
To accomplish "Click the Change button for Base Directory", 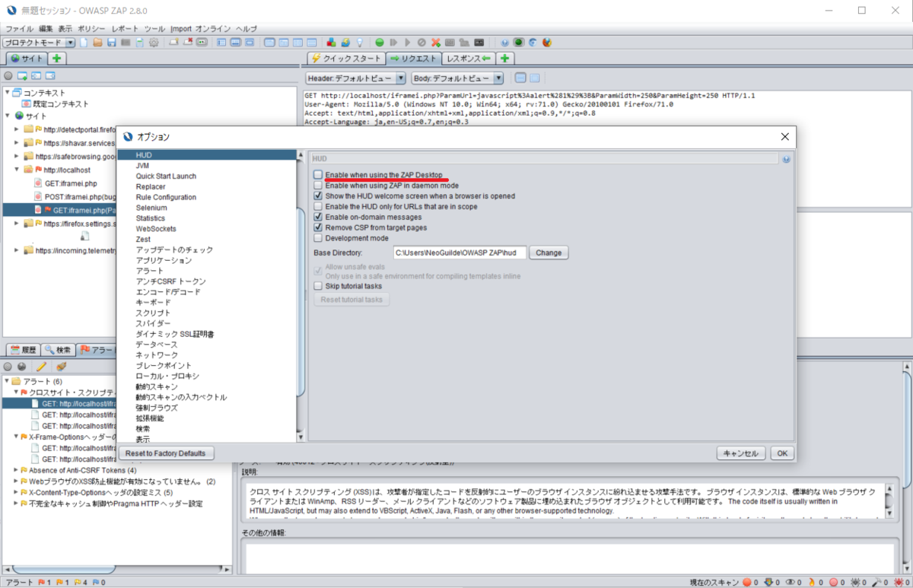I will pyautogui.click(x=549, y=253).
